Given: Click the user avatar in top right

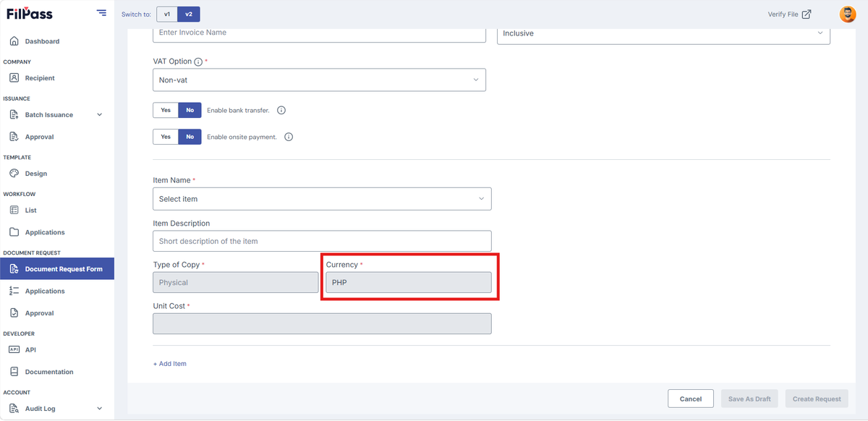Looking at the screenshot, I should (x=847, y=14).
